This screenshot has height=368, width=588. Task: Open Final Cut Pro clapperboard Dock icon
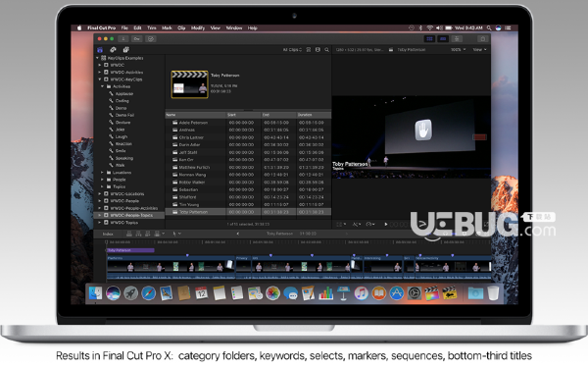[431, 292]
